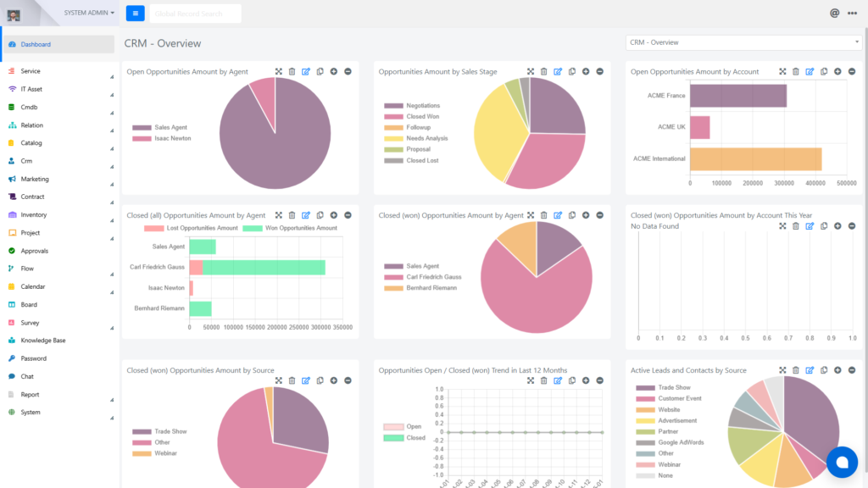Toggle Lost Opportunities Amount legend entry
The image size is (868, 488).
tap(191, 228)
